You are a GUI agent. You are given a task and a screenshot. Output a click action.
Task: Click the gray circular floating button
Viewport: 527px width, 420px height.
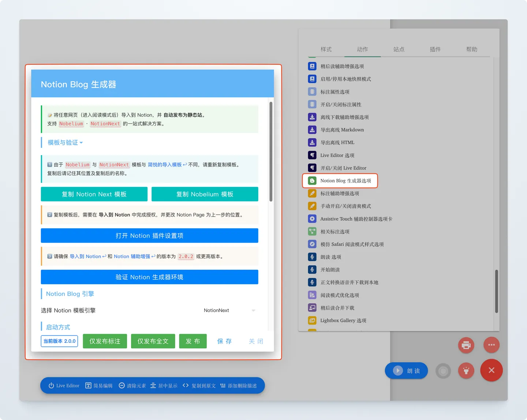(443, 371)
